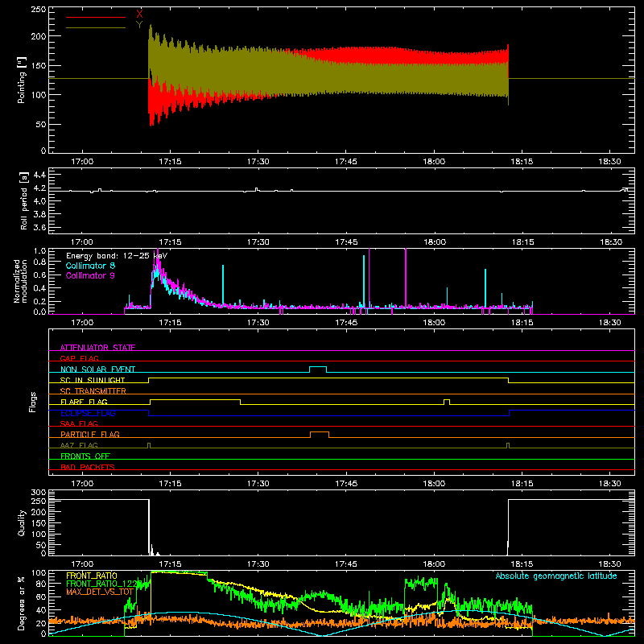Select the 'Collimator 8' legend entry
The image size is (644, 644).
pyautogui.click(x=90, y=266)
